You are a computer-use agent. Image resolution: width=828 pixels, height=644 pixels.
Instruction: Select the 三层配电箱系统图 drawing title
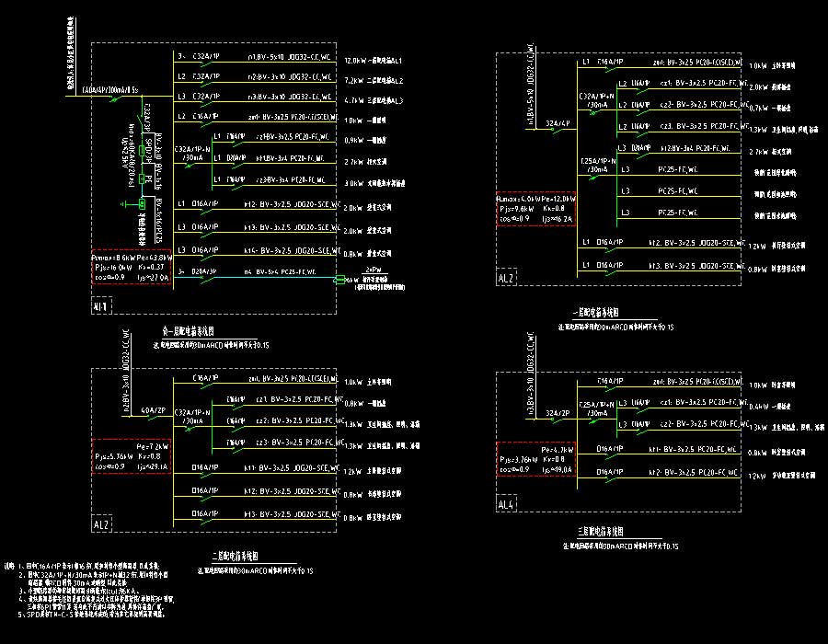click(x=601, y=533)
